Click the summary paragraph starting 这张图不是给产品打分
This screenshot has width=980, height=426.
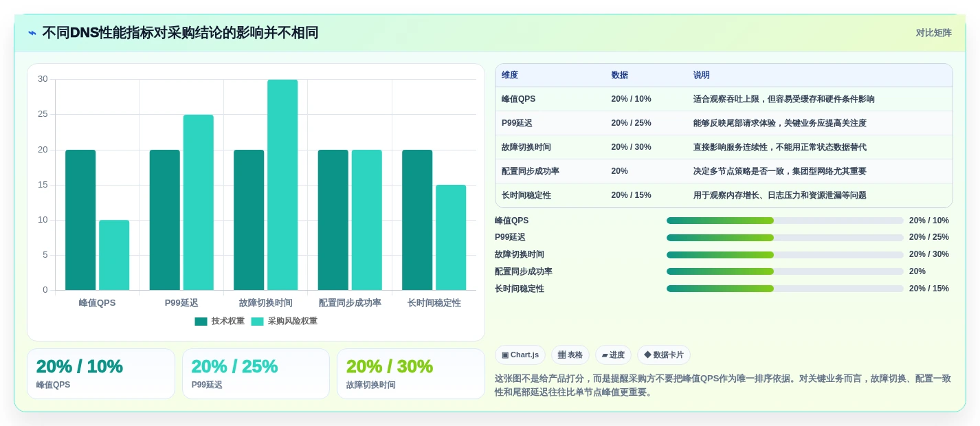coord(723,385)
